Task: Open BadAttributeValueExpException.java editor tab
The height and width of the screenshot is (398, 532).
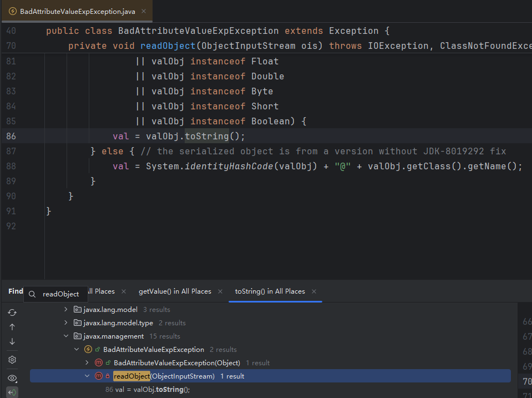Action: pos(77,11)
